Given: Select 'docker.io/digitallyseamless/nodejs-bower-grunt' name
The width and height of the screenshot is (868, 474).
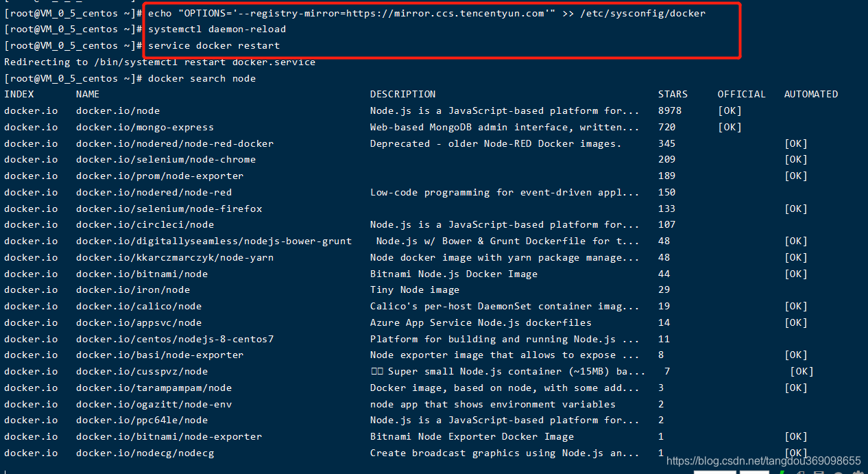Looking at the screenshot, I should tap(214, 241).
